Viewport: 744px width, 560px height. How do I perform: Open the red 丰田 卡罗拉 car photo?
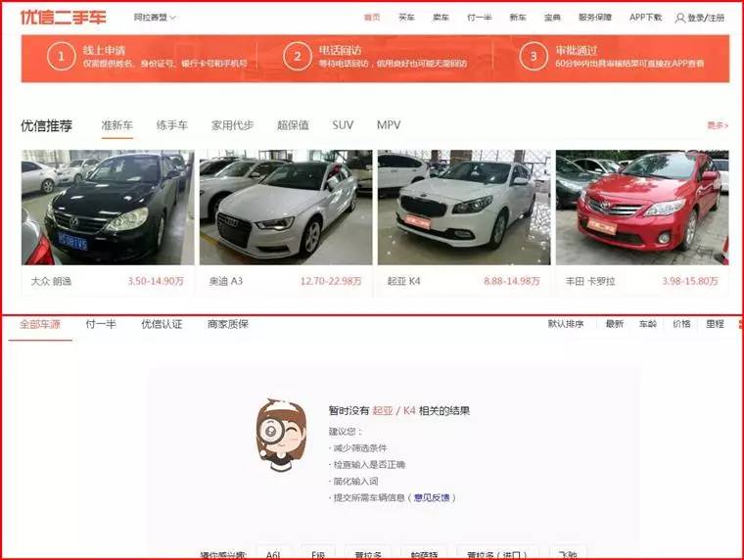pos(642,208)
